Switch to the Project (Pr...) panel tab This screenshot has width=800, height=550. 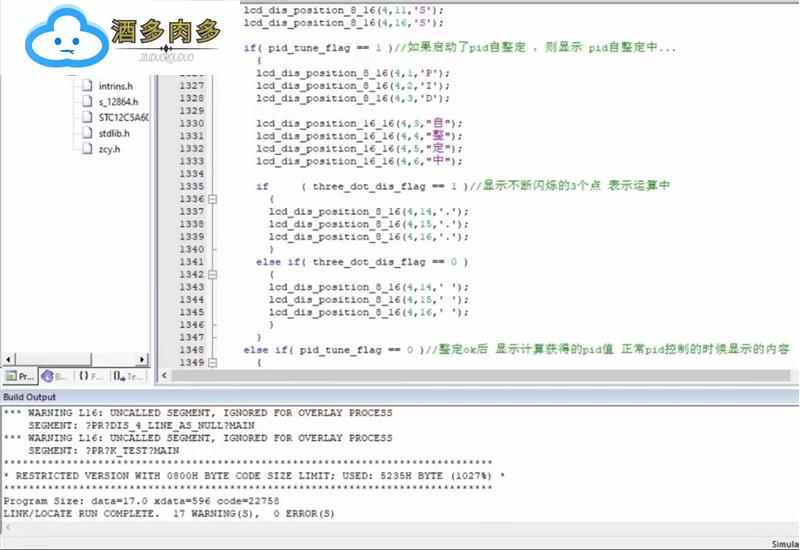[x=20, y=376]
